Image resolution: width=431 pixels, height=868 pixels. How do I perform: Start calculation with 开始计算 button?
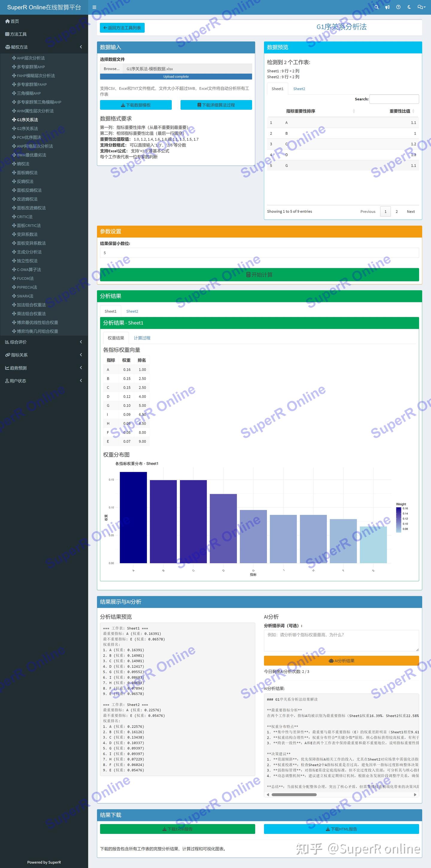[259, 275]
